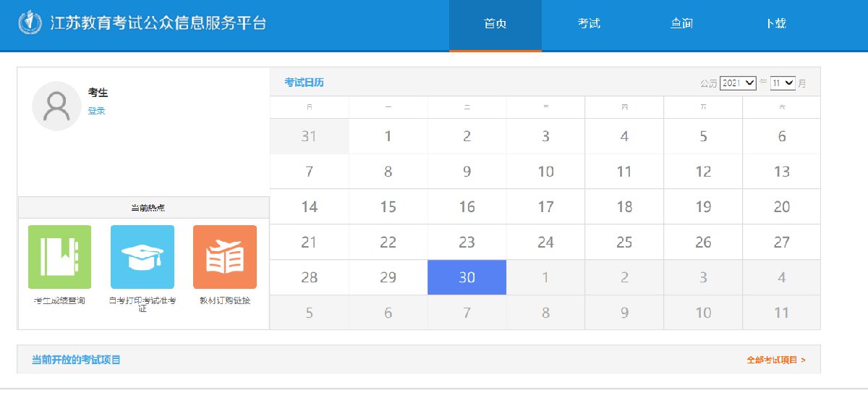Click the green 考生成绩查询 notebook icon
The width and height of the screenshot is (868, 396).
coord(59,257)
